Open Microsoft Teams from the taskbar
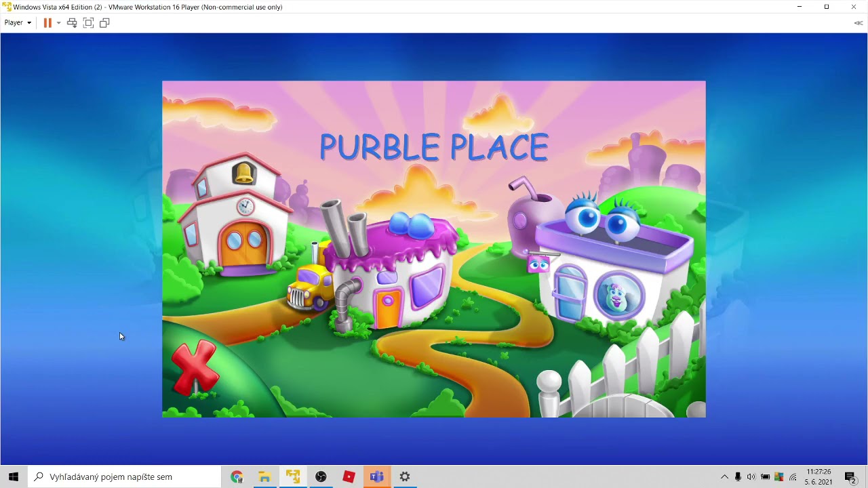The height and width of the screenshot is (488, 868). 377,476
